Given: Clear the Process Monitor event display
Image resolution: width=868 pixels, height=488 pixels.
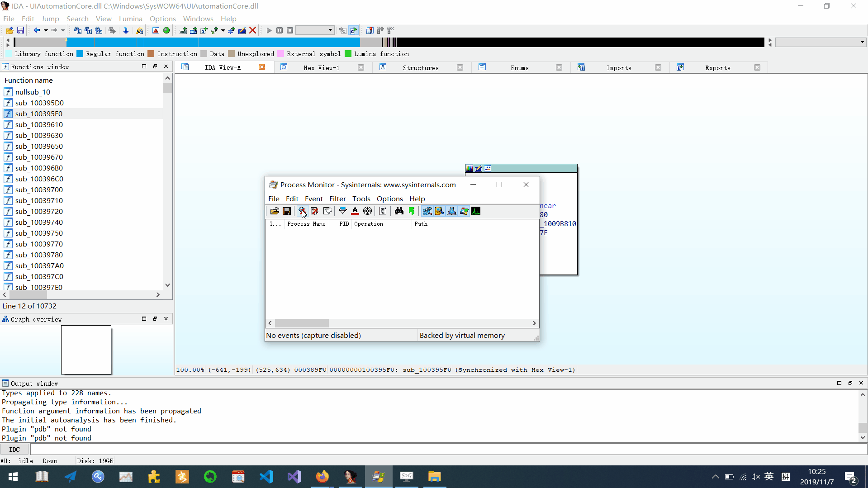Looking at the screenshot, I should pyautogui.click(x=327, y=211).
